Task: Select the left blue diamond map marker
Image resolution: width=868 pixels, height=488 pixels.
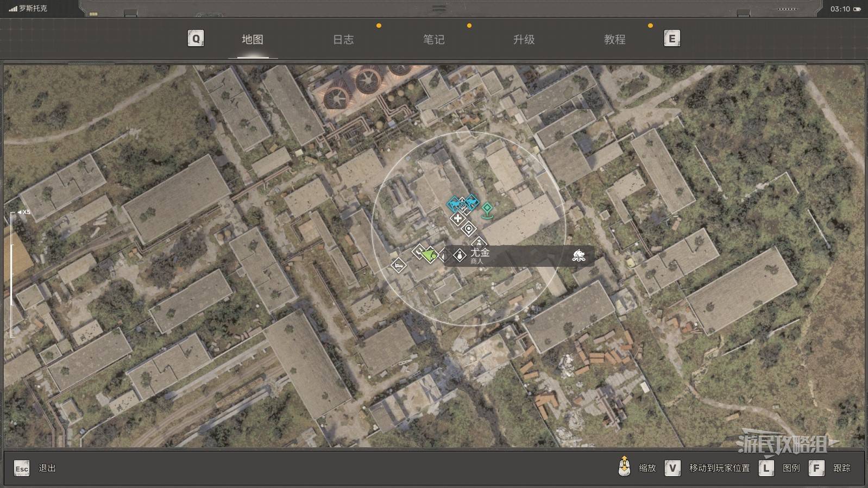Action: click(x=455, y=204)
